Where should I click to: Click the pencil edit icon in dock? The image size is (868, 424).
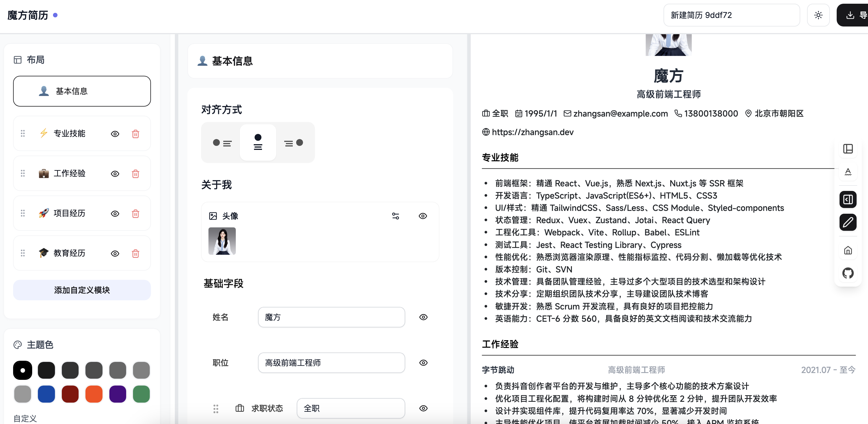pos(848,222)
